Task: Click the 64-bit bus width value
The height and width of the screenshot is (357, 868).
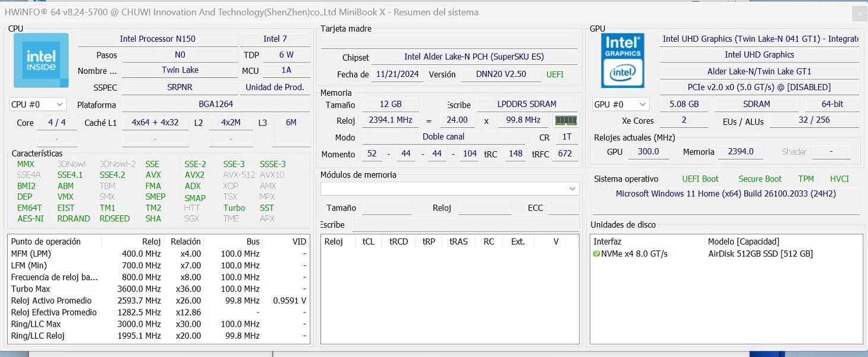Action: point(832,104)
